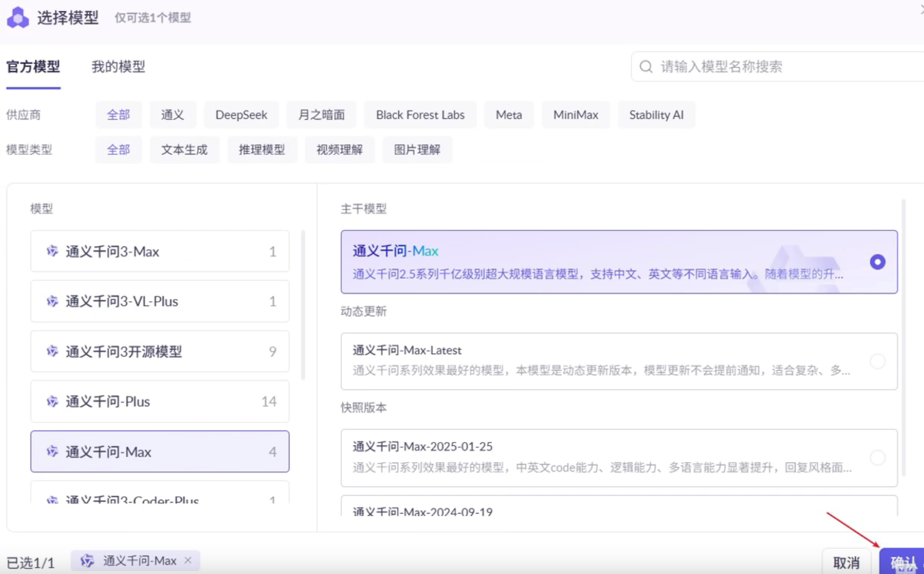Click the model versions panel scrollbar
The image size is (924, 574).
(903, 338)
